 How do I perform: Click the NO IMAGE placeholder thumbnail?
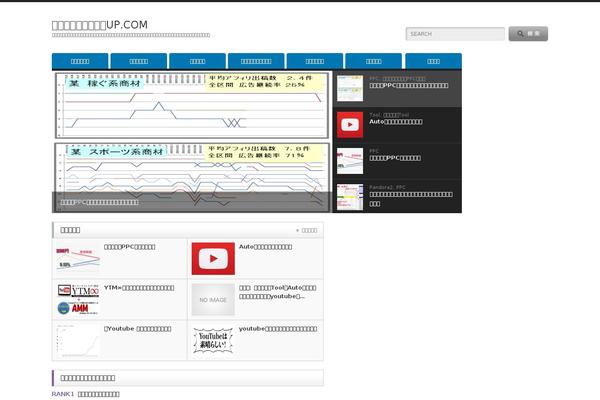pyautogui.click(x=213, y=300)
